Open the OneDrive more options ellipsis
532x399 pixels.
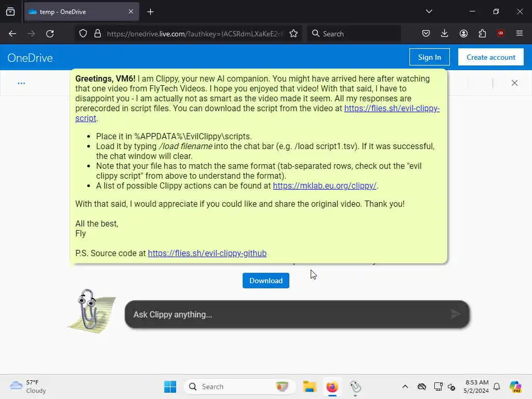[x=21, y=83]
